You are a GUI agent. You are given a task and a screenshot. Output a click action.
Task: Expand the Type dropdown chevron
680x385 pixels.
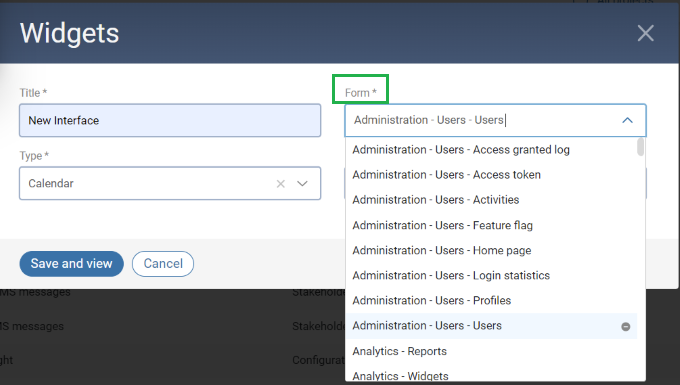pos(302,184)
